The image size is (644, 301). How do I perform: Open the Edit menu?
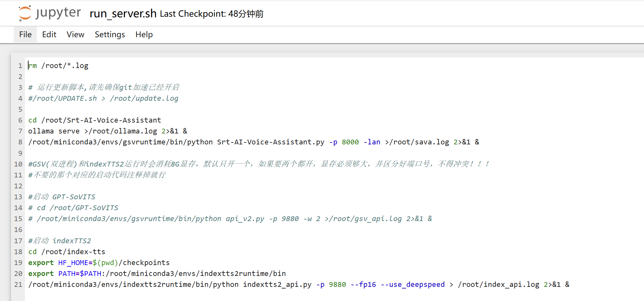pos(49,34)
